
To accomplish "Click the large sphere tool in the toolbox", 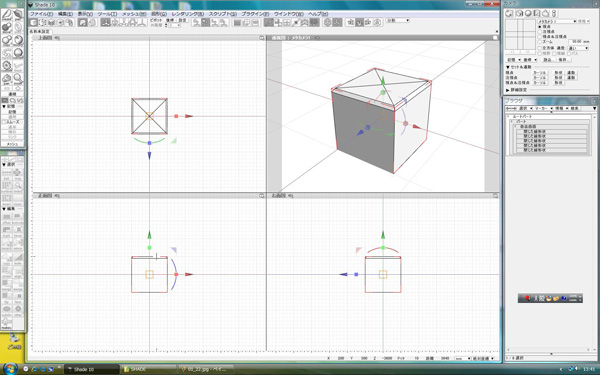I will coord(18,53).
